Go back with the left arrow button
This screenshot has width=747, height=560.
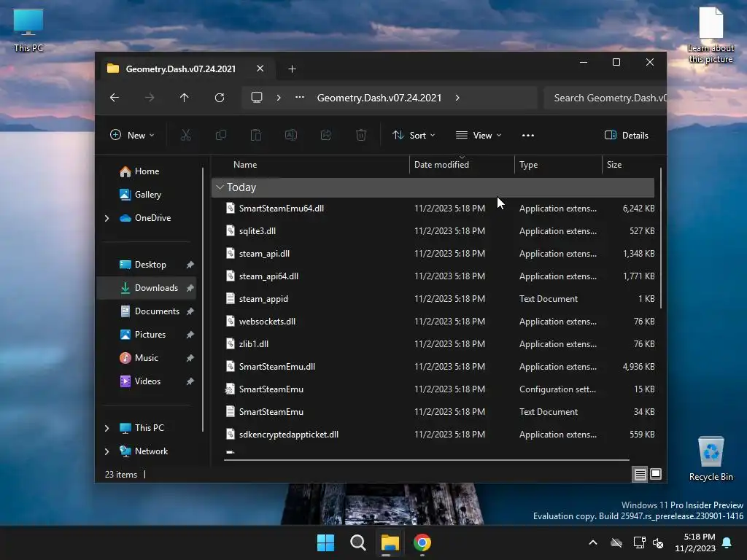(115, 98)
